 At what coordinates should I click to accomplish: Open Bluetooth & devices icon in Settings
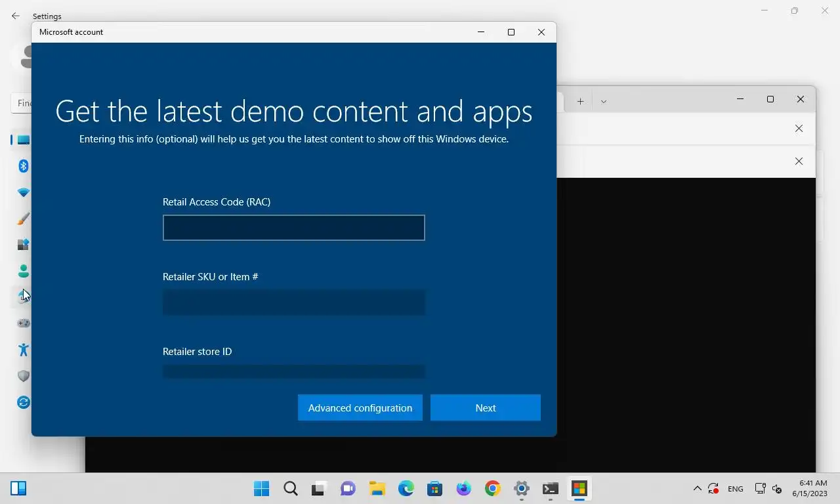tap(24, 166)
